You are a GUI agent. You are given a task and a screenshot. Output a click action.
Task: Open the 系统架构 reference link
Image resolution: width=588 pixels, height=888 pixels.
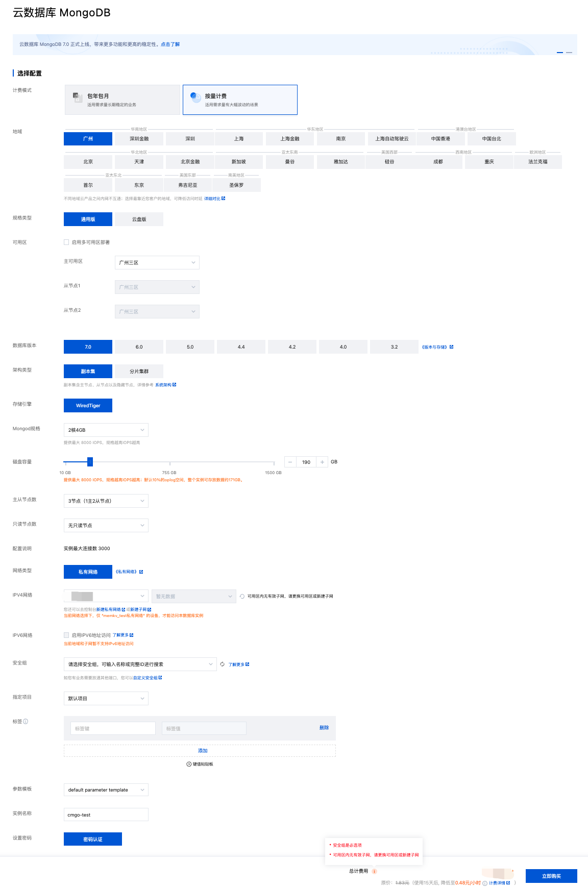[x=165, y=385]
